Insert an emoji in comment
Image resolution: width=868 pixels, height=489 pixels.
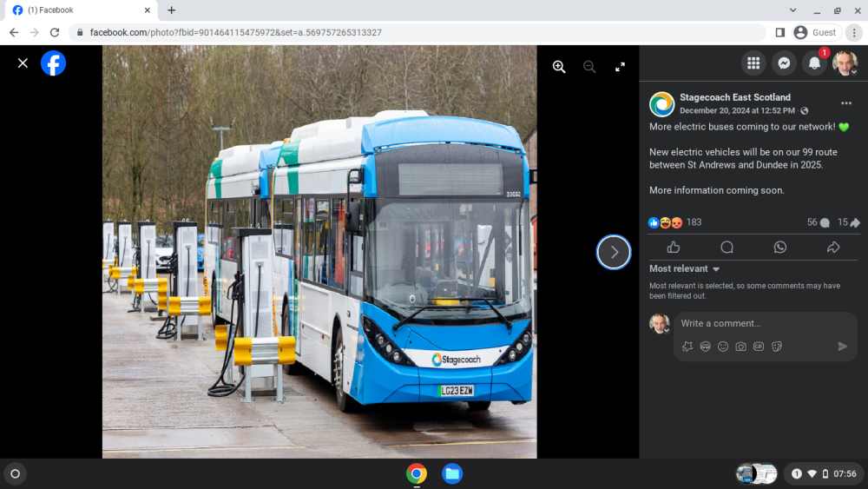click(722, 347)
